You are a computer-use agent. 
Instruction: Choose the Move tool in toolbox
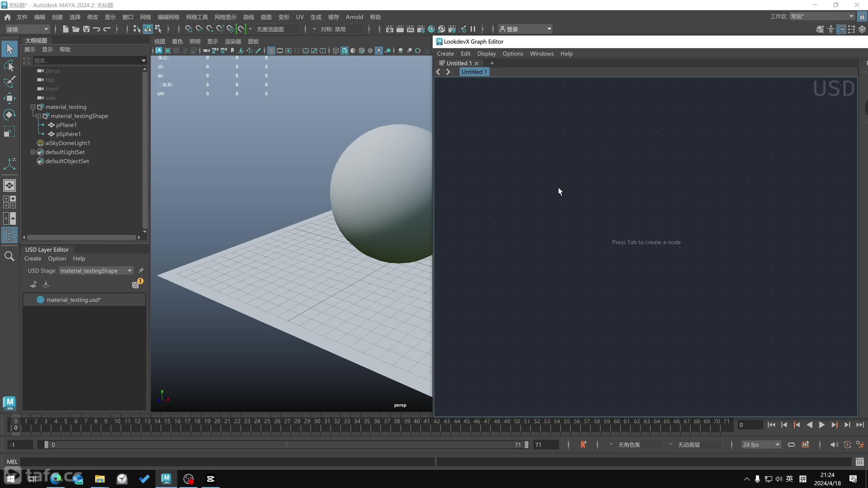tap(9, 98)
